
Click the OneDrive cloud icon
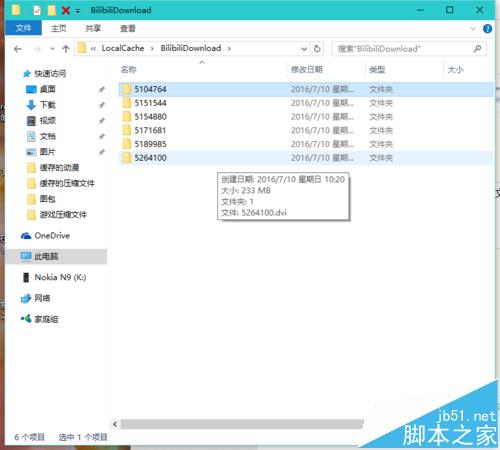[x=26, y=236]
